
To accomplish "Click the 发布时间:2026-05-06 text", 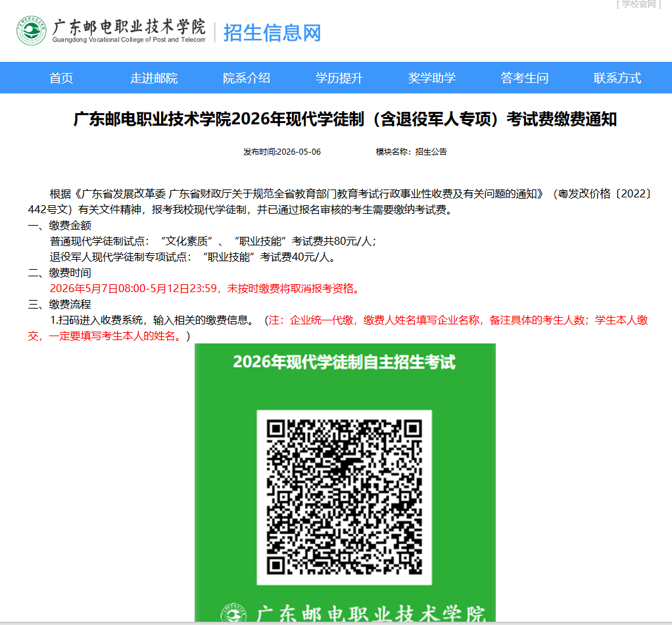I will click(x=282, y=152).
